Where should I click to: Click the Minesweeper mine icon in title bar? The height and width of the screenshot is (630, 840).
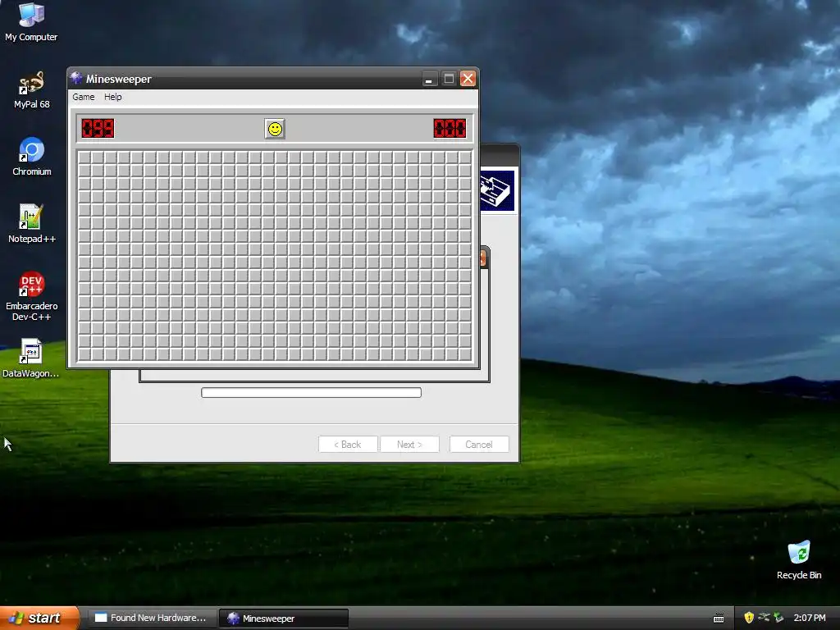tap(76, 78)
